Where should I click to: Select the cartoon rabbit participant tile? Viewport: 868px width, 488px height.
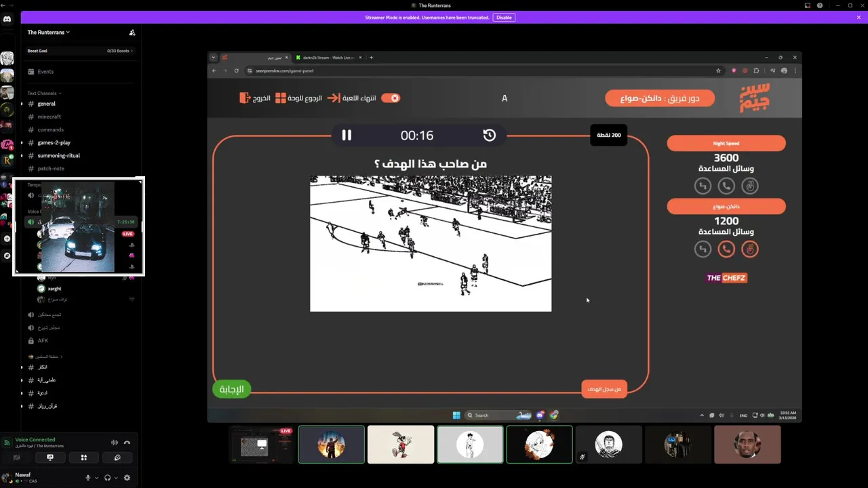[401, 445]
